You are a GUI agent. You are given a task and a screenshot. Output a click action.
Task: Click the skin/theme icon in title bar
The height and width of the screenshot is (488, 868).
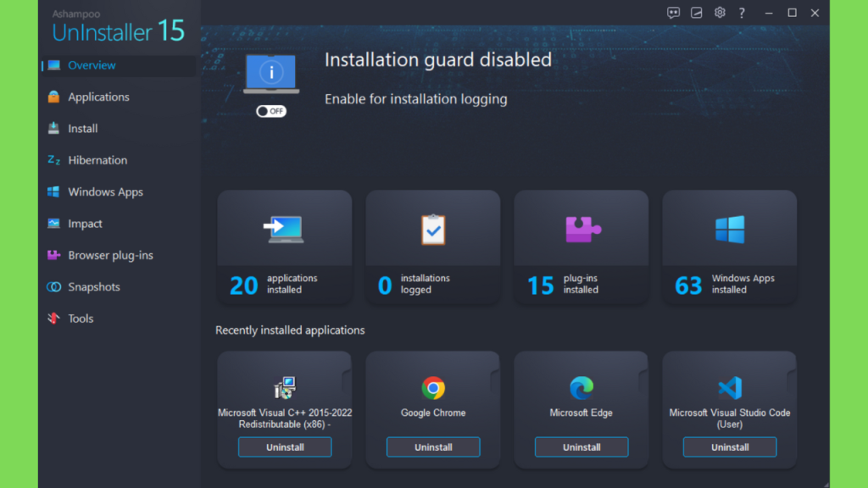[x=697, y=13]
